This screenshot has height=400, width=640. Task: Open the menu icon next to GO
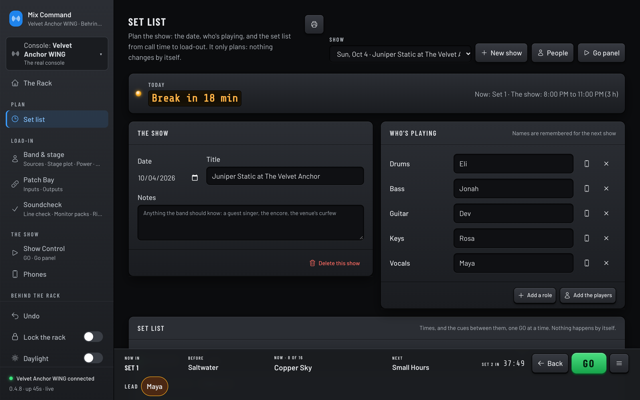click(619, 363)
